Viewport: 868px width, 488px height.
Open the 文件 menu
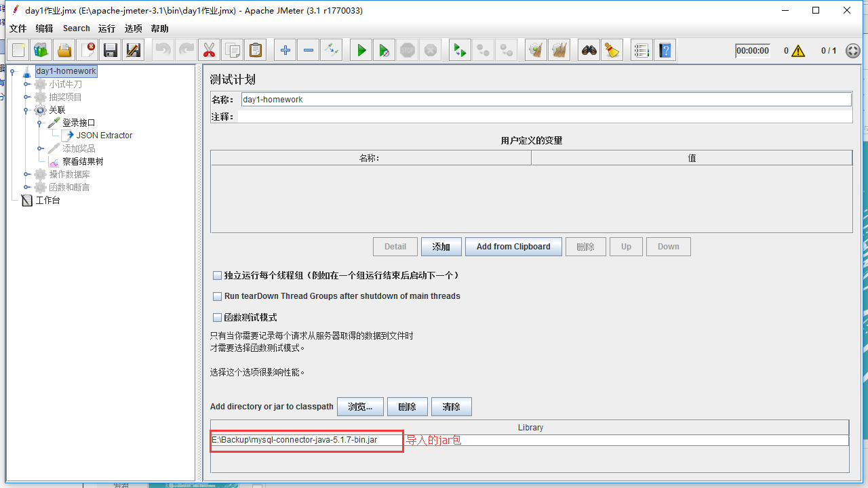tap(18, 28)
